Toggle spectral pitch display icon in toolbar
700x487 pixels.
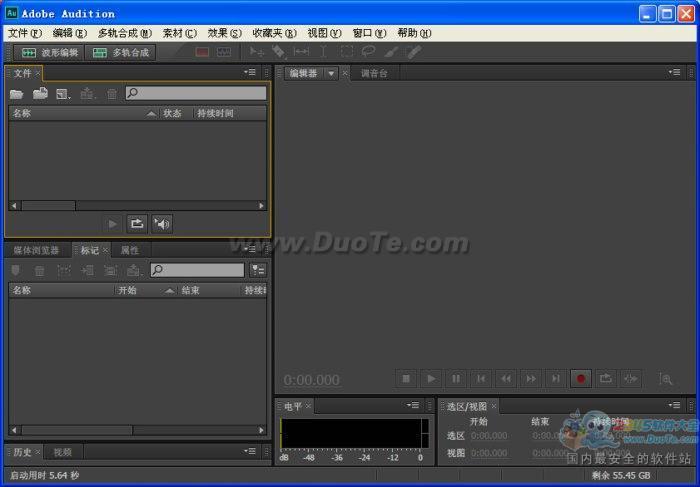click(224, 52)
